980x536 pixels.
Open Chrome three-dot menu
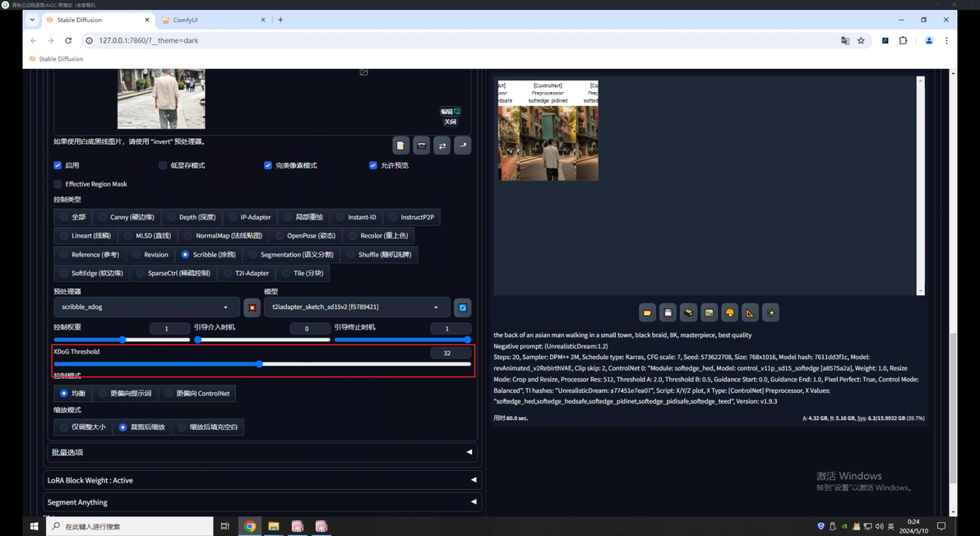[x=946, y=40]
